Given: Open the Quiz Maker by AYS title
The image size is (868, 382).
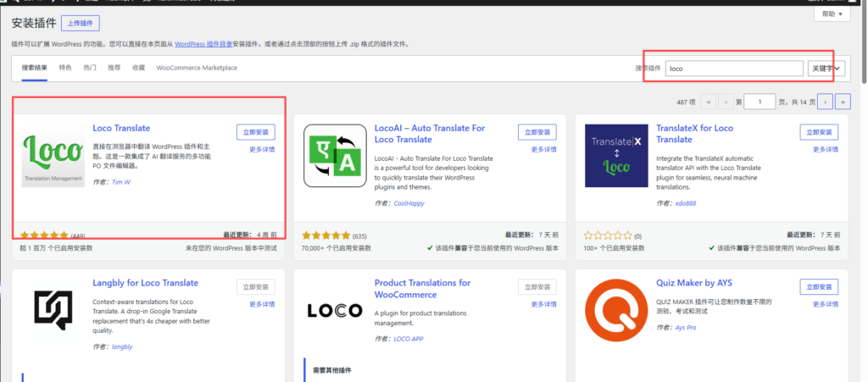Looking at the screenshot, I should pyautogui.click(x=694, y=283).
